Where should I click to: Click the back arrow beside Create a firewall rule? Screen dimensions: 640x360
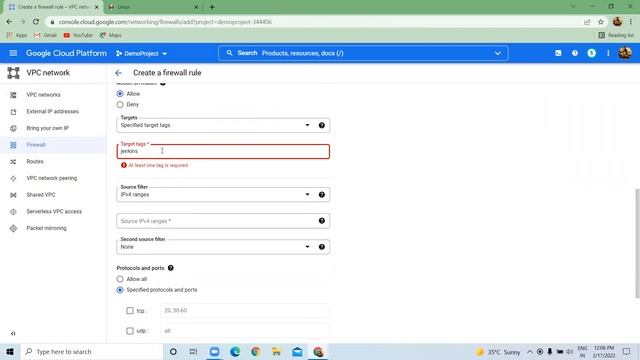click(118, 73)
